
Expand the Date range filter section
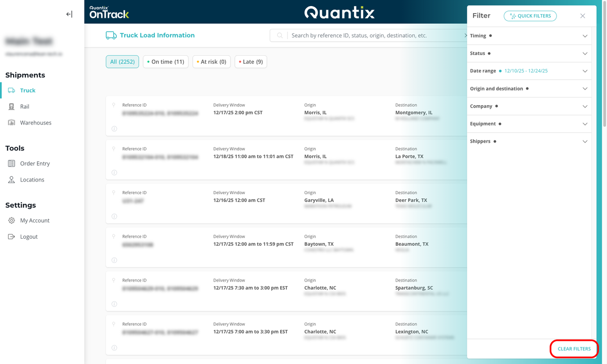tap(585, 71)
